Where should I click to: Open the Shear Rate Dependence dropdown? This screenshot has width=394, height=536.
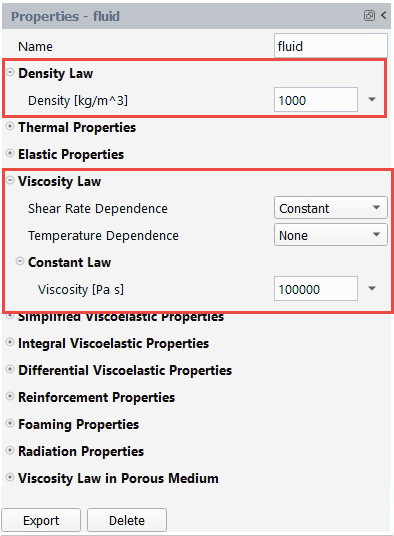[x=331, y=208]
